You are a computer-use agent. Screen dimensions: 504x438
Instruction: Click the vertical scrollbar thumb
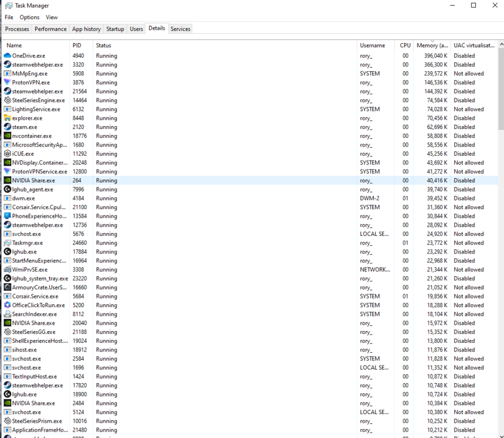tap(501, 89)
